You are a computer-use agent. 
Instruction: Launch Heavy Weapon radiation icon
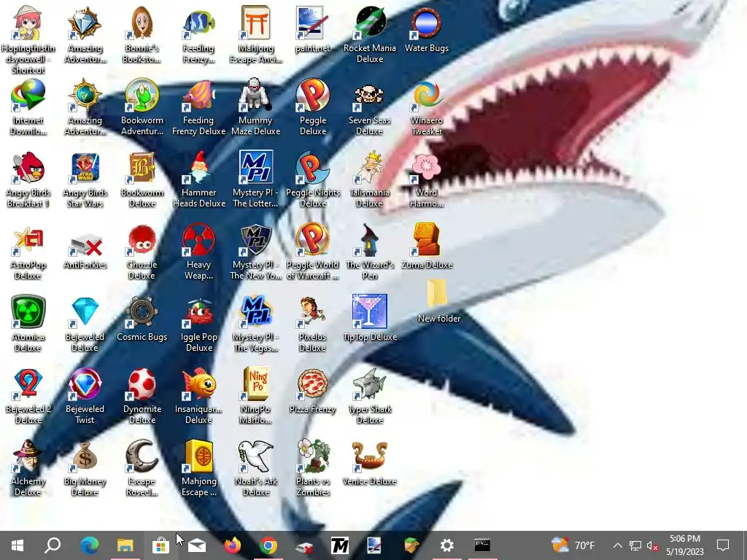(198, 239)
